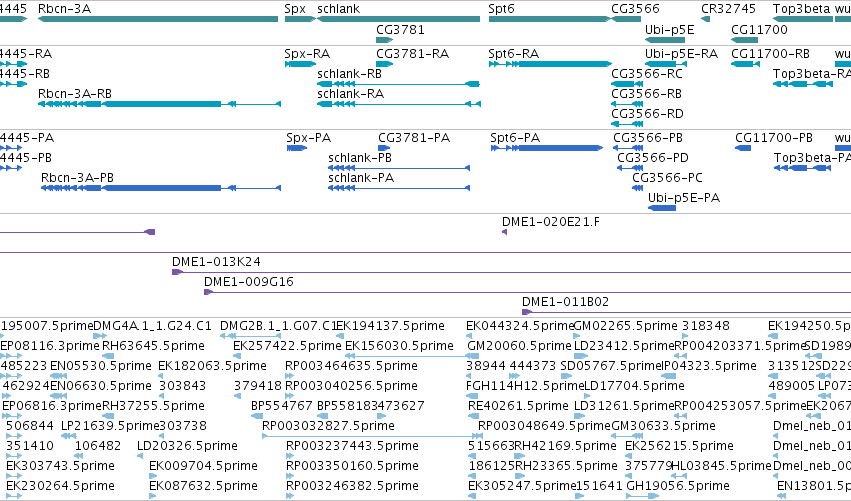Select the LD20326.5prime EST label
Viewport: 851px width, 501px height.
click(187, 446)
